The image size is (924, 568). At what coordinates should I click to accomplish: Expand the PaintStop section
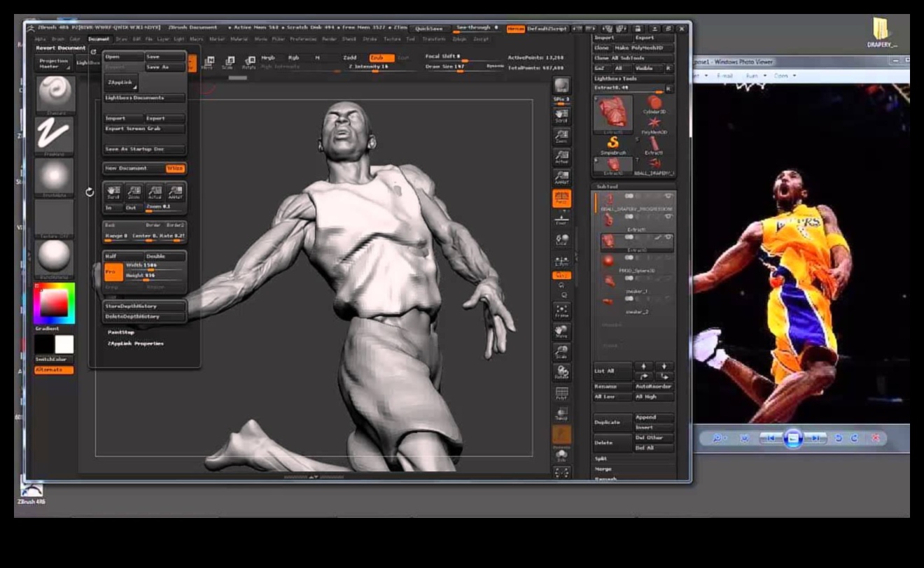[121, 332]
